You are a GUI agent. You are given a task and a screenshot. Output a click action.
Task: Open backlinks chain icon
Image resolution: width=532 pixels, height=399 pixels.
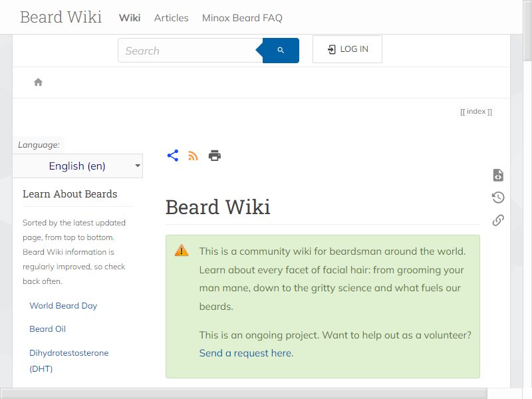tap(497, 220)
